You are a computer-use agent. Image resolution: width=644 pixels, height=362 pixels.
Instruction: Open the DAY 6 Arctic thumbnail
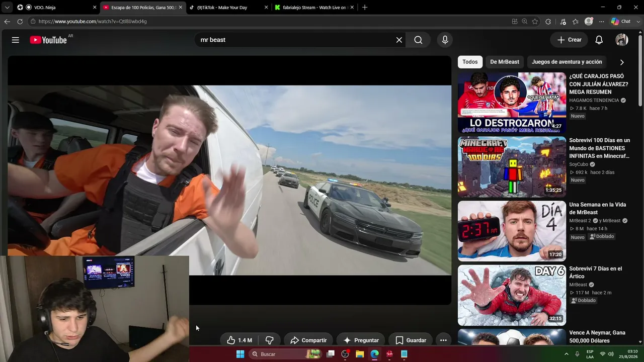(x=512, y=295)
